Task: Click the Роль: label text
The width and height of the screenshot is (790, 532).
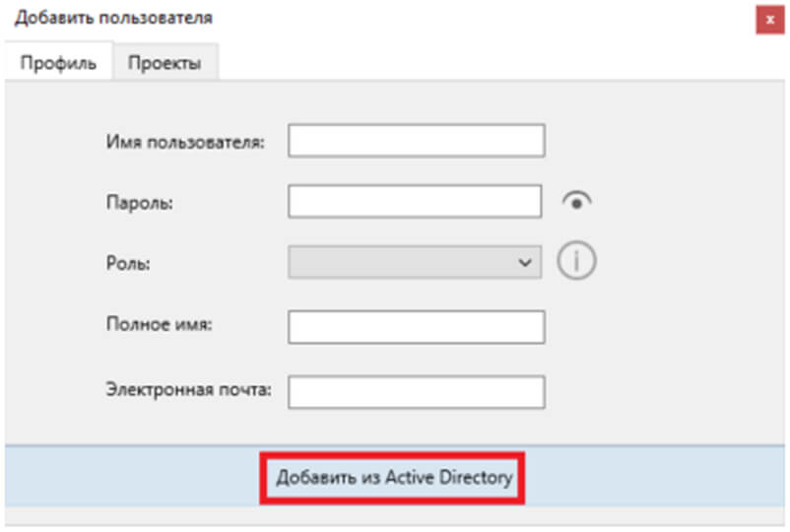Action: pyautogui.click(x=128, y=263)
